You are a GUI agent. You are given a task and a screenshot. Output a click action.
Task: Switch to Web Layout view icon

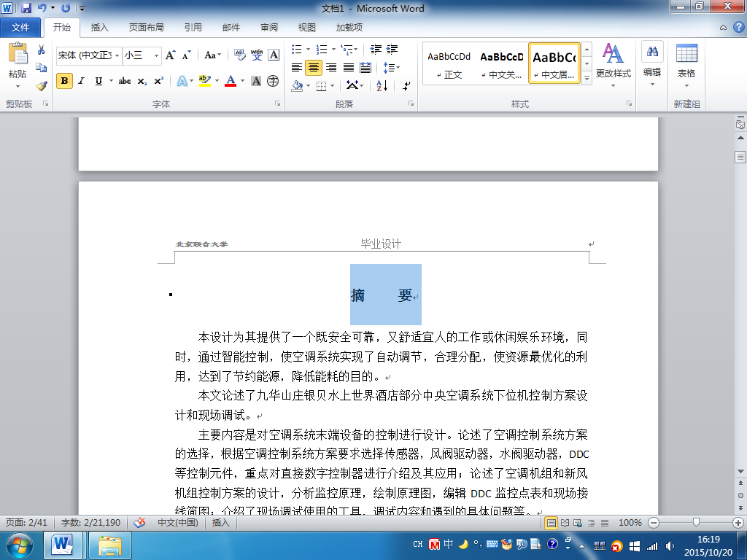click(578, 523)
